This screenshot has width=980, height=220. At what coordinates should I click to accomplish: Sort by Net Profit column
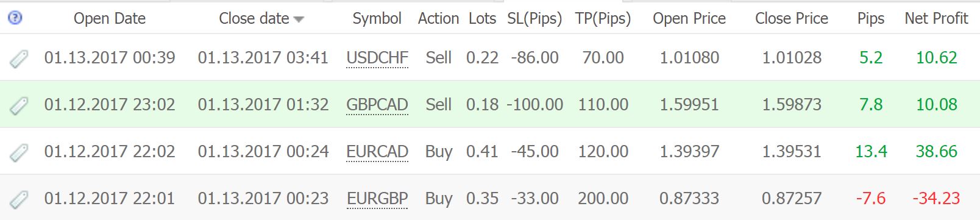tap(936, 19)
